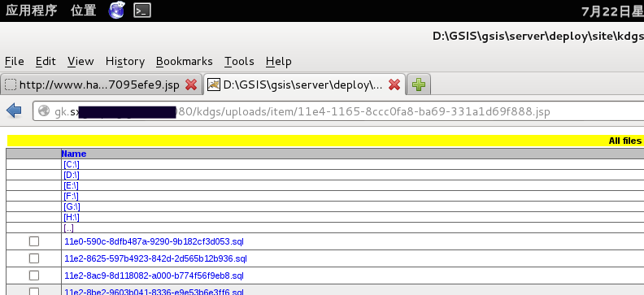Image resolution: width=644 pixels, height=295 pixels.
Task: Open the [F:\] drive link
Action: click(71, 197)
